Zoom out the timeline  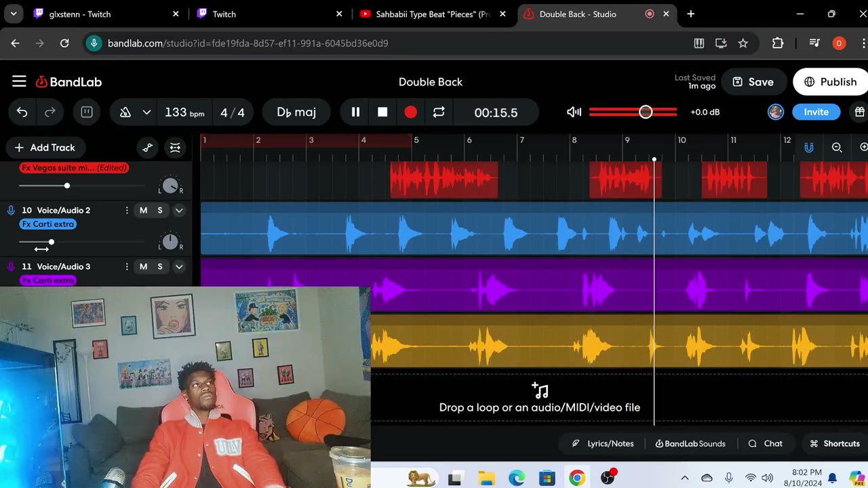click(837, 148)
